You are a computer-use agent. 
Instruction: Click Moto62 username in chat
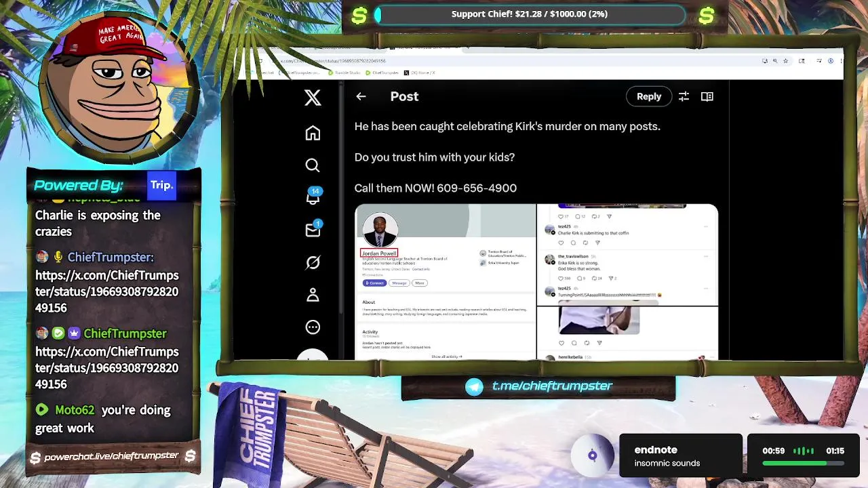[x=75, y=410]
